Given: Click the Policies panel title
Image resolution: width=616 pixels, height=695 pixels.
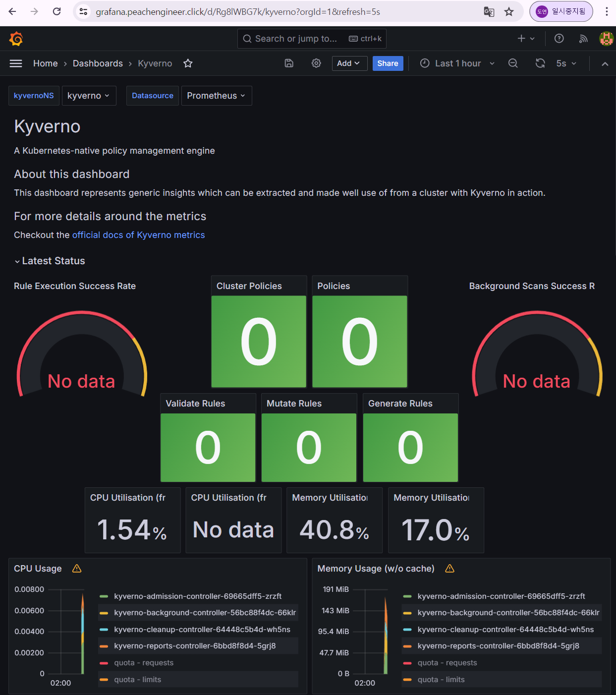Looking at the screenshot, I should pos(334,286).
